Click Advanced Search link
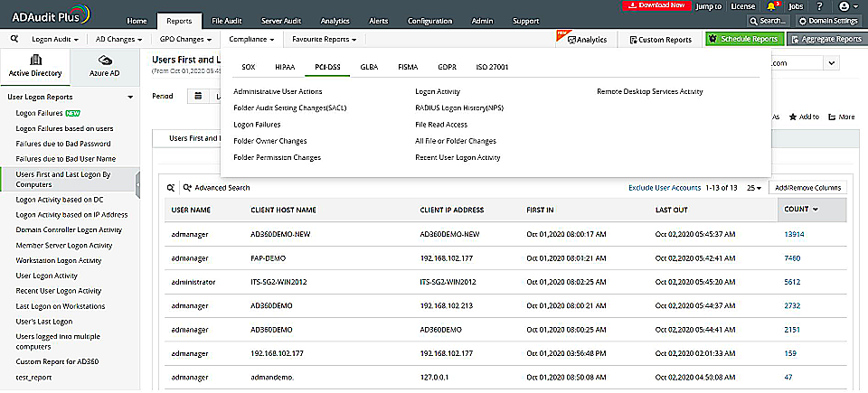This screenshot has height=393, width=868. (x=217, y=188)
